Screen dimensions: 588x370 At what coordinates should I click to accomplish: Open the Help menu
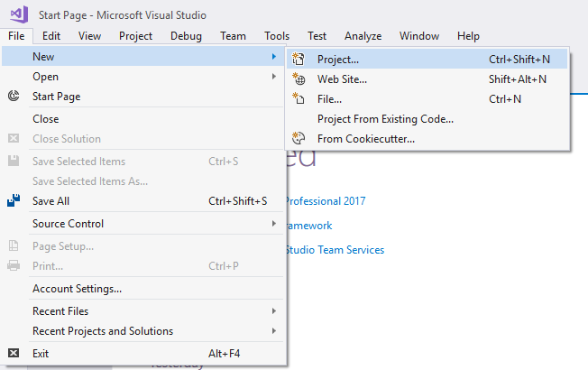[x=468, y=36]
